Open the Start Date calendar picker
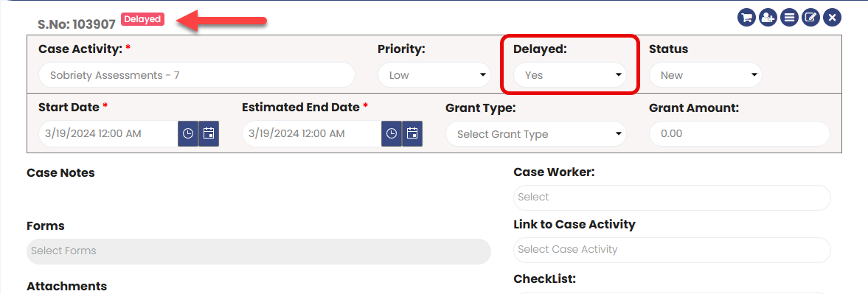 pyautogui.click(x=209, y=134)
